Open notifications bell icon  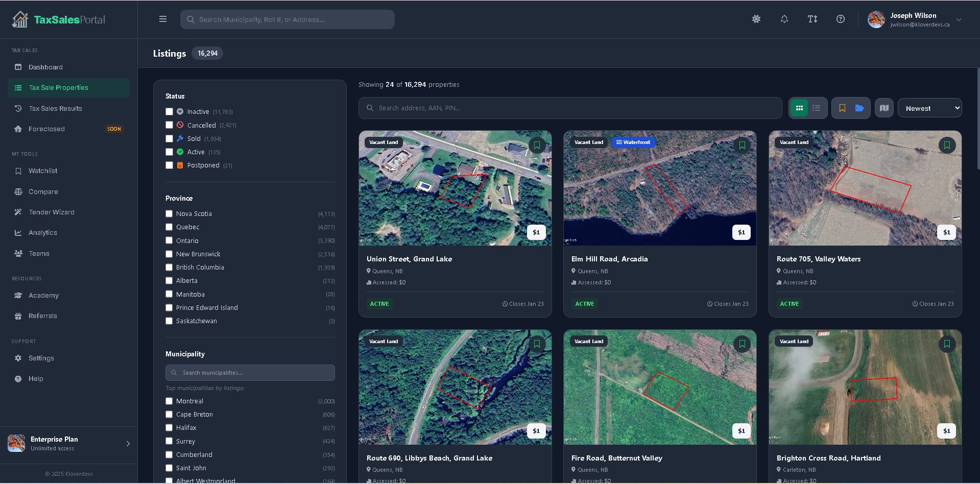784,19
